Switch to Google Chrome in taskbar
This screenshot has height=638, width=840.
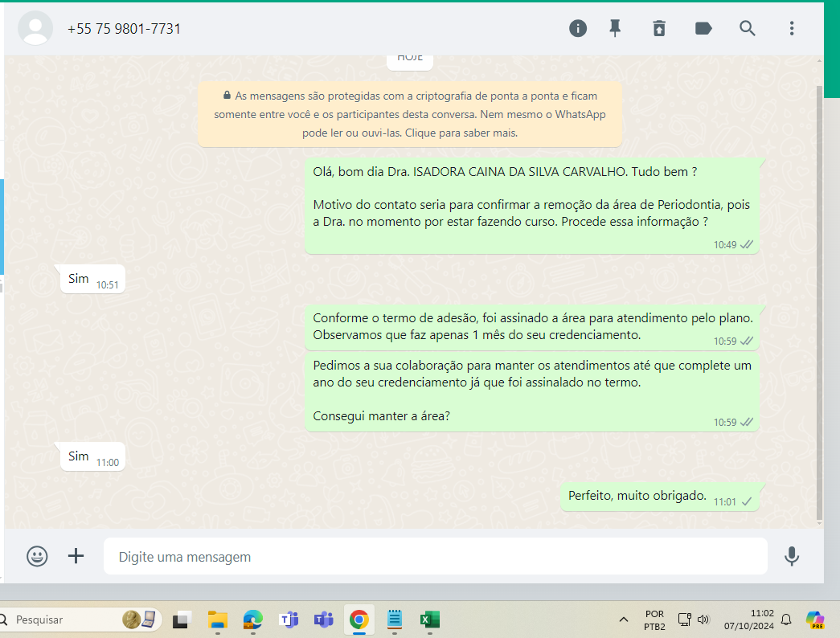(359, 620)
